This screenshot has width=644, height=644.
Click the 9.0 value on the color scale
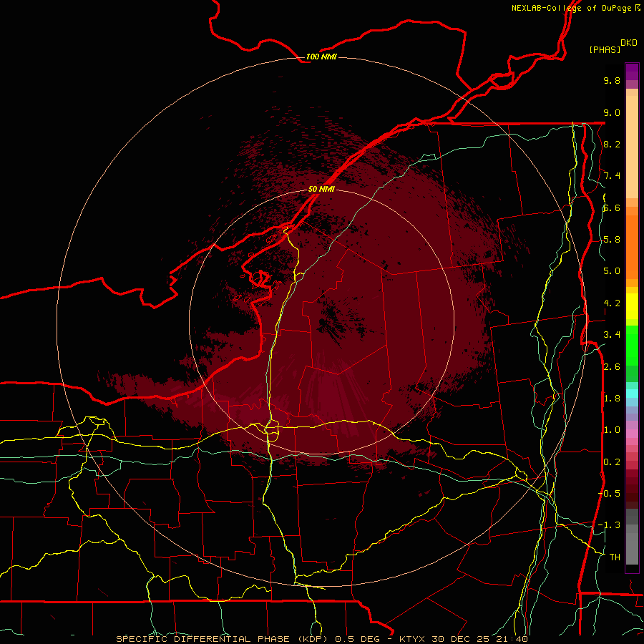[612, 112]
